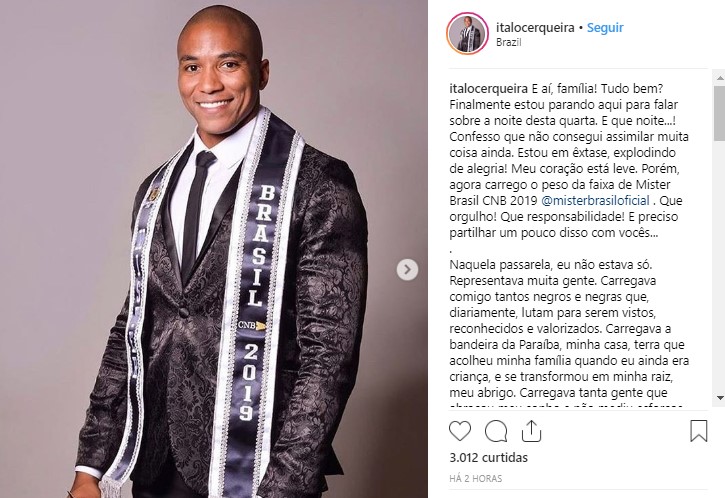Save the post with the bookmark icon
This screenshot has height=498, width=725.
pyautogui.click(x=698, y=431)
